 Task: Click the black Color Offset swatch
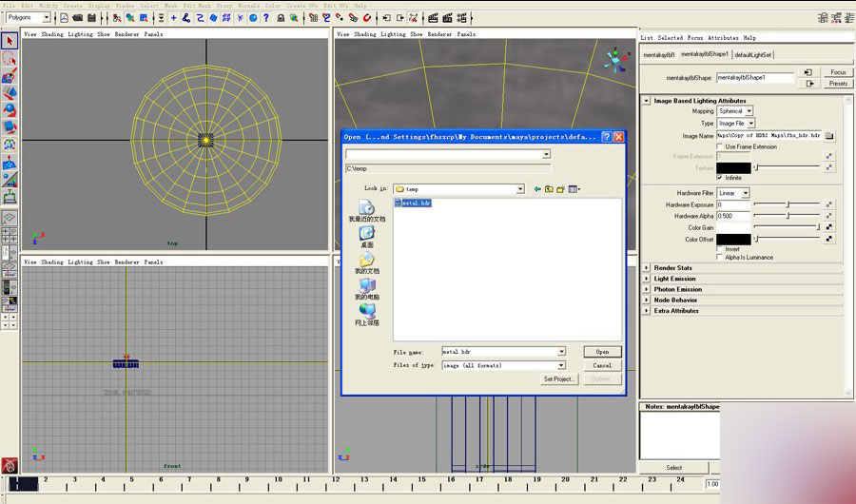tap(732, 239)
